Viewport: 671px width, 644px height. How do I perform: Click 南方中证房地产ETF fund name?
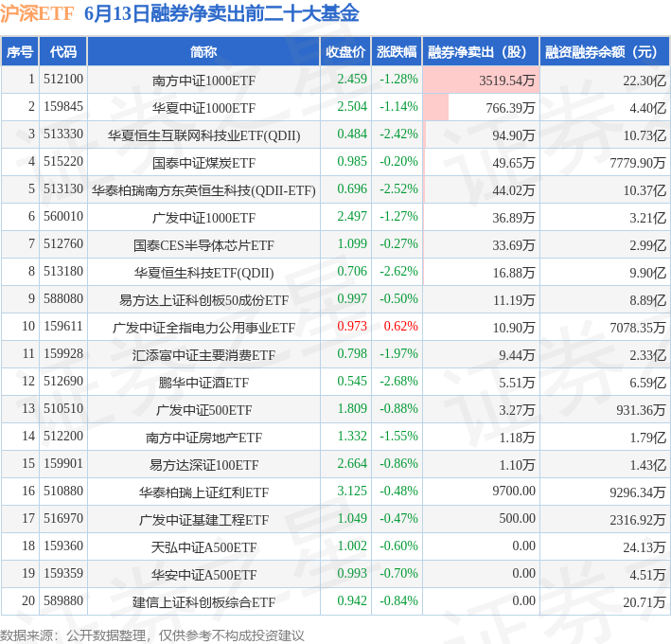coord(203,437)
